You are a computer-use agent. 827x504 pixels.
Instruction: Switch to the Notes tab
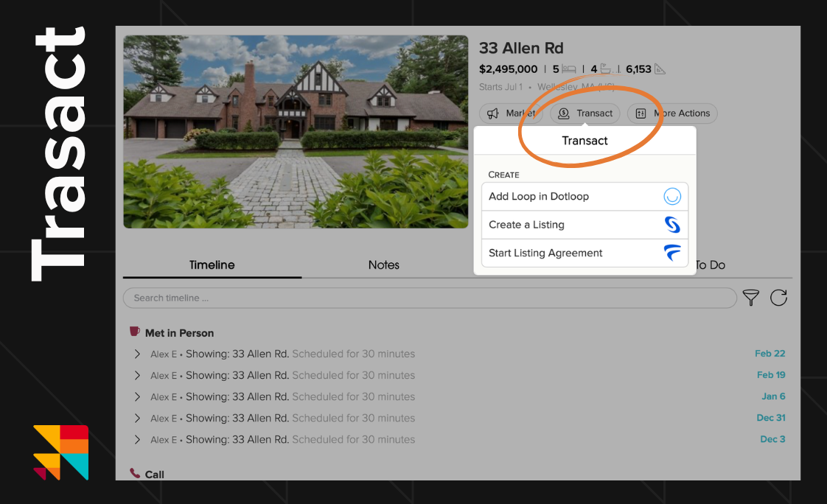pyautogui.click(x=383, y=265)
